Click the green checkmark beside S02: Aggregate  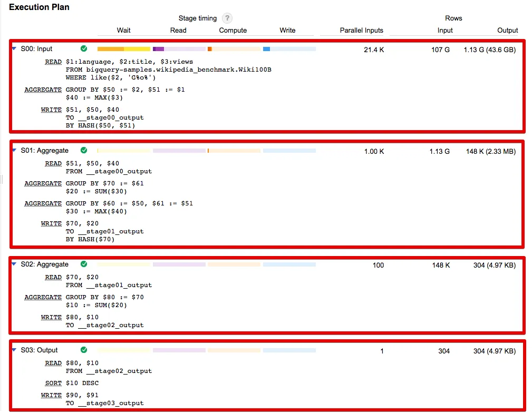(84, 264)
